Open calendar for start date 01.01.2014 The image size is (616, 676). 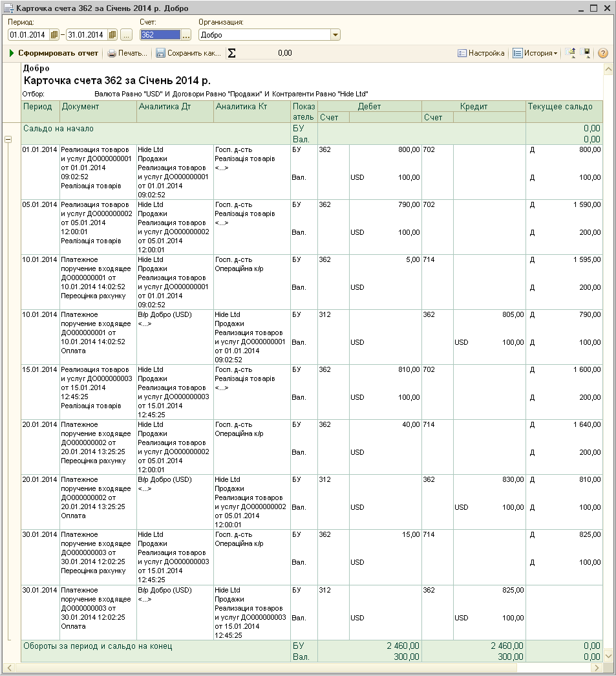54,35
